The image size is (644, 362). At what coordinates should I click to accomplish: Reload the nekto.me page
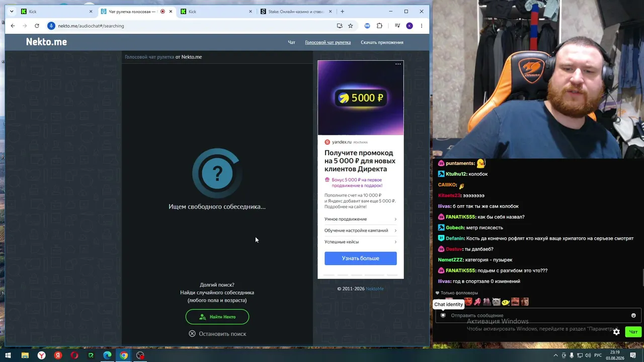pos(37,26)
